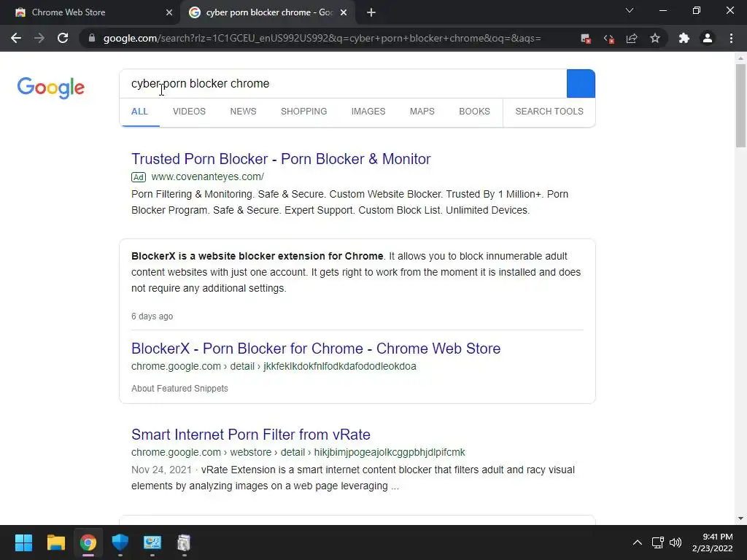The height and width of the screenshot is (560, 747).
Task: Click the Google logo
Action: pyautogui.click(x=51, y=87)
